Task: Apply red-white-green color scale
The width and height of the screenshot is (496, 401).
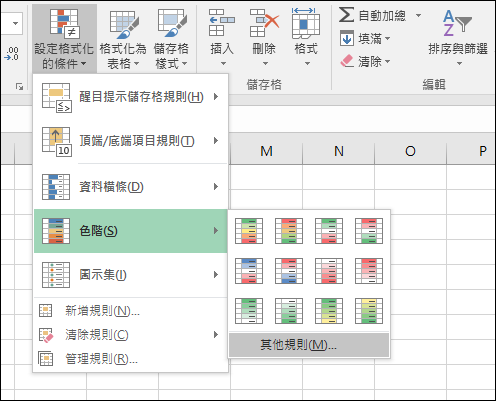Action: click(369, 231)
